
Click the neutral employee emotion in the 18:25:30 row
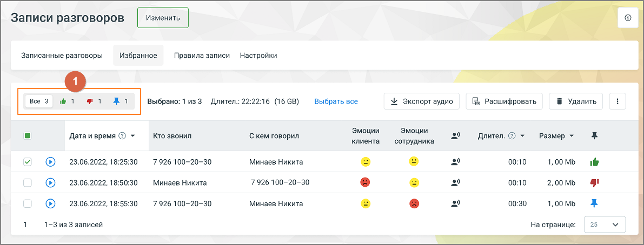point(414,161)
